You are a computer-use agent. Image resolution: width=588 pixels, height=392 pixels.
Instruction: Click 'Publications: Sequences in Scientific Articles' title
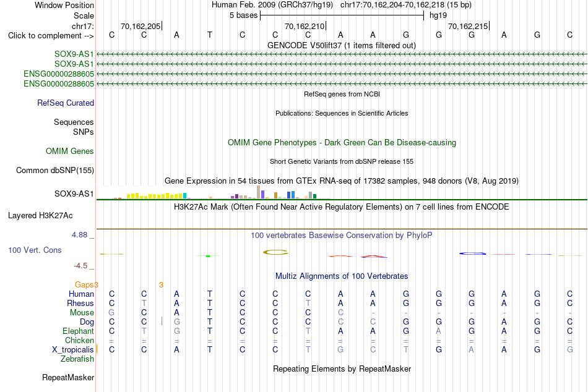(x=342, y=113)
